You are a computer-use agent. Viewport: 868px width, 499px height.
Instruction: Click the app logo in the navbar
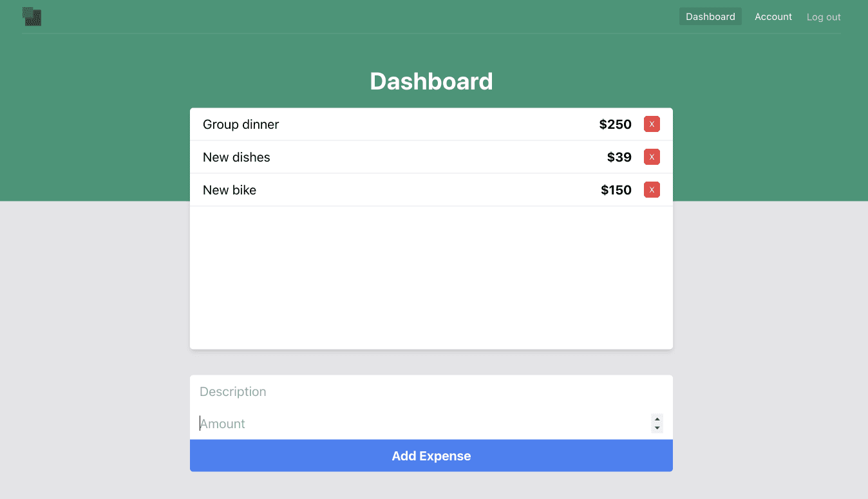32,16
